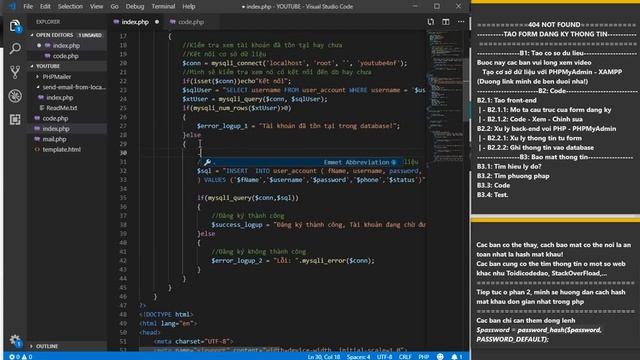Click the '404 NOT FOUND' heading in the notes panel
The image size is (640, 360).
(x=554, y=25)
